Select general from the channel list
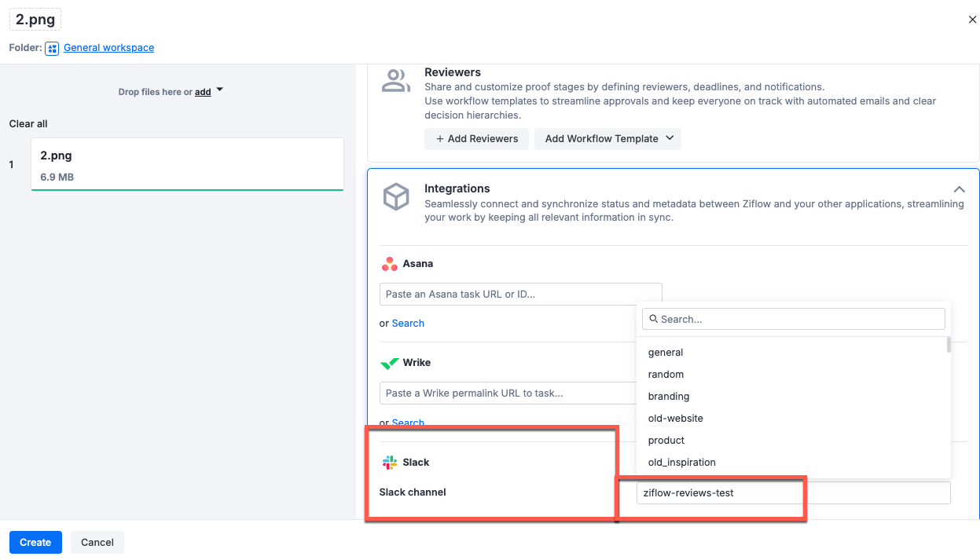This screenshot has height=560, width=980. pyautogui.click(x=665, y=353)
